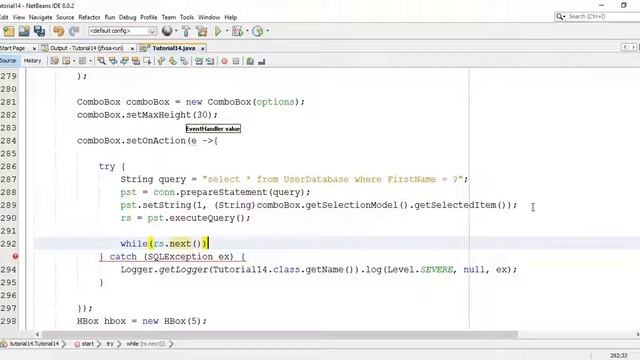
Task: Close the Start Page tab
Action: click(34, 49)
